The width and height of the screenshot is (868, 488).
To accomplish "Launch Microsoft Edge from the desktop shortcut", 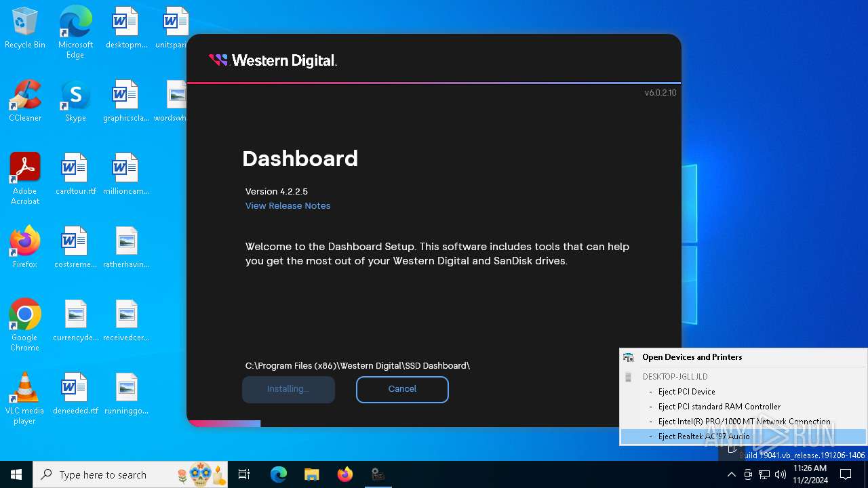I will [x=75, y=33].
